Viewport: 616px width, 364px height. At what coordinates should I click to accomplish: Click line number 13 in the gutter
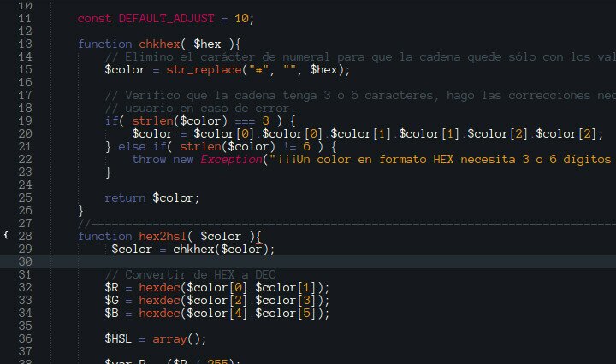click(x=25, y=44)
